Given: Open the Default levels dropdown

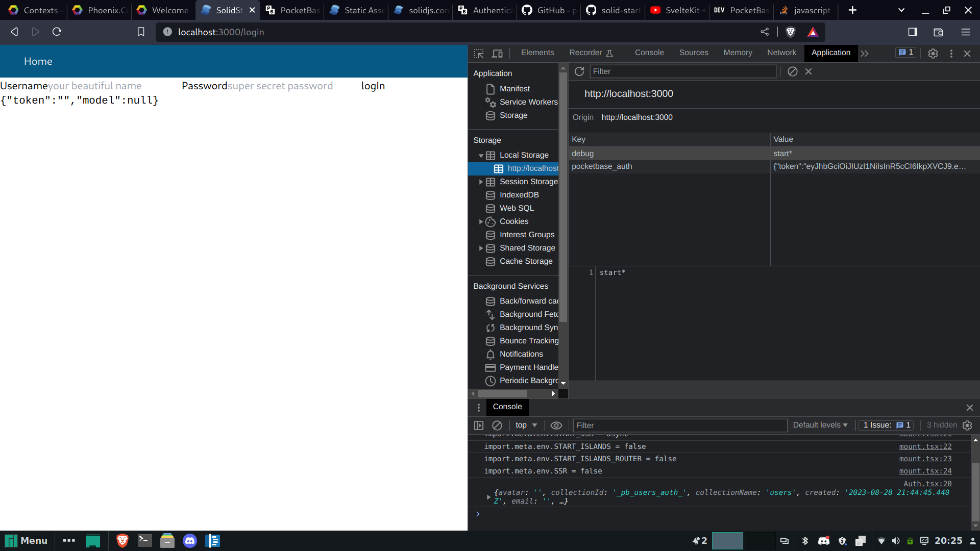Looking at the screenshot, I should point(820,425).
